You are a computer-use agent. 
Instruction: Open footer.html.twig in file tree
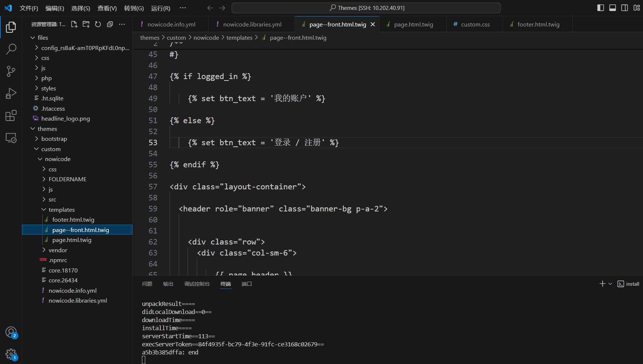pos(77,220)
